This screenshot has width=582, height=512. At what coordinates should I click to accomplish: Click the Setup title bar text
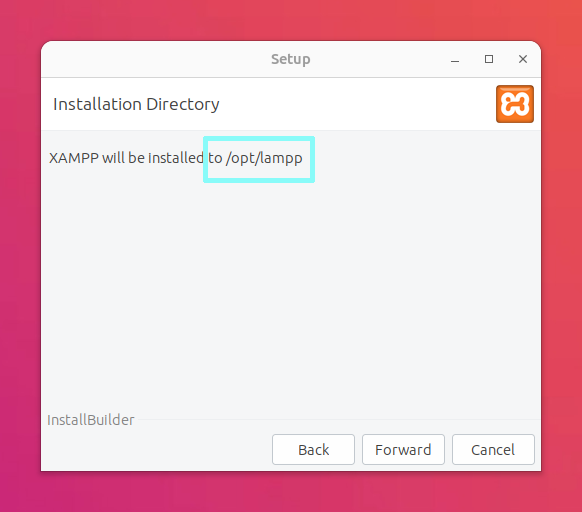[x=291, y=59]
